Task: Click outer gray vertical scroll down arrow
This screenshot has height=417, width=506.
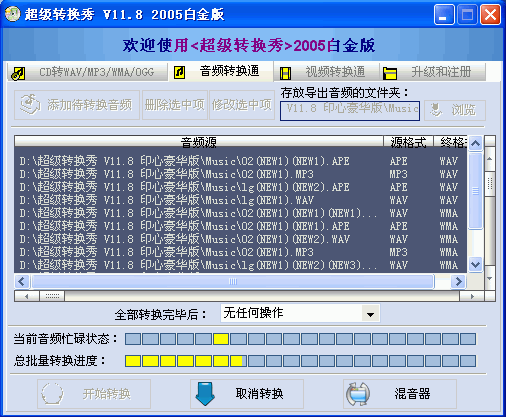Action: click(490, 278)
